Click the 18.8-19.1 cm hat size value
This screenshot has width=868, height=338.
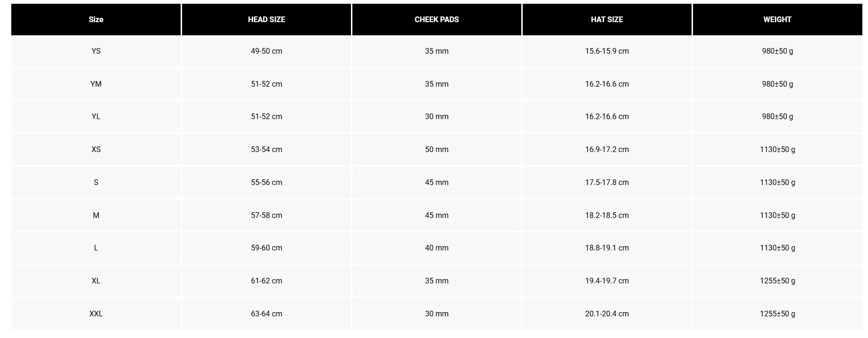pos(607,248)
